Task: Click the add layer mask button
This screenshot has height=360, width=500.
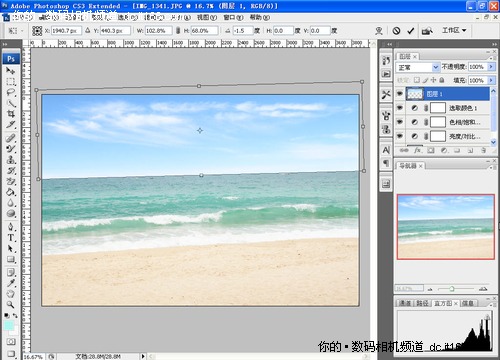Action: tap(431, 150)
